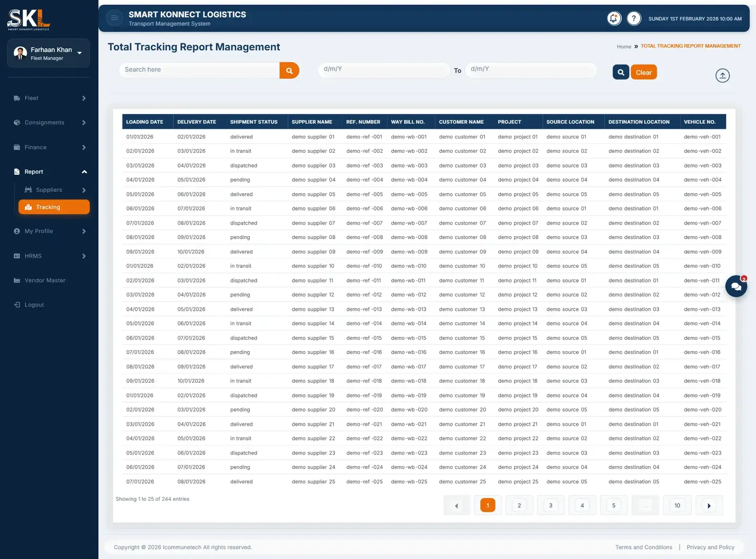Click the Suppliers people icon
The height and width of the screenshot is (559, 756).
pyautogui.click(x=28, y=190)
